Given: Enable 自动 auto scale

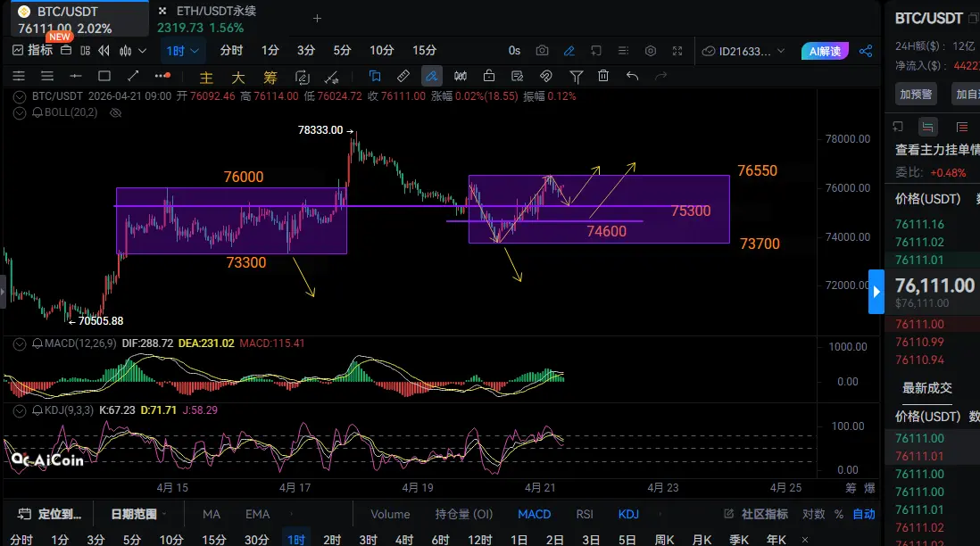Looking at the screenshot, I should pos(864,514).
